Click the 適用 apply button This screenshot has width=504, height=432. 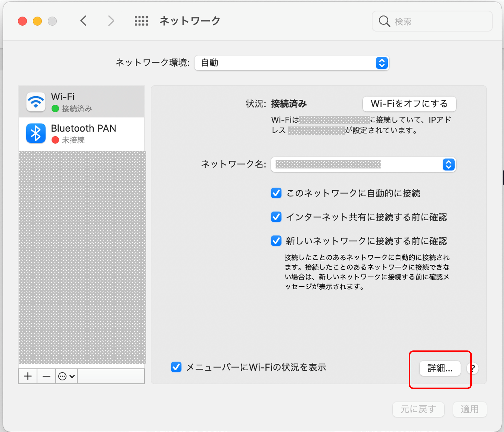[469, 409]
